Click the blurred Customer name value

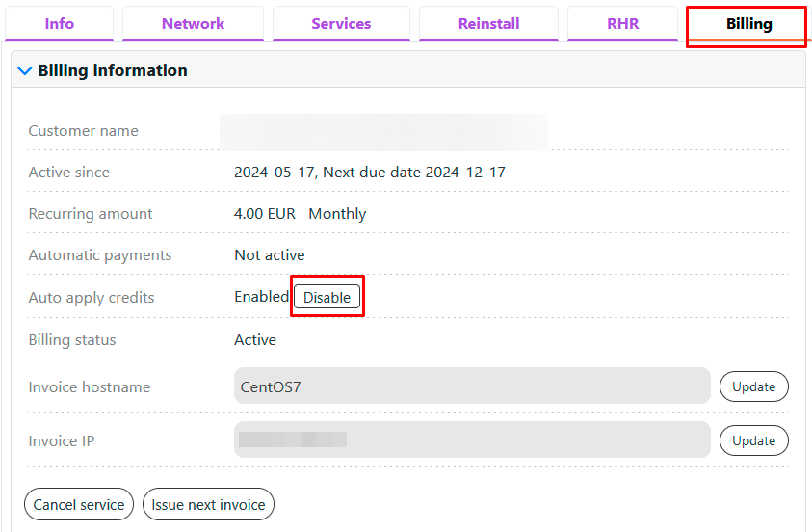pyautogui.click(x=383, y=131)
